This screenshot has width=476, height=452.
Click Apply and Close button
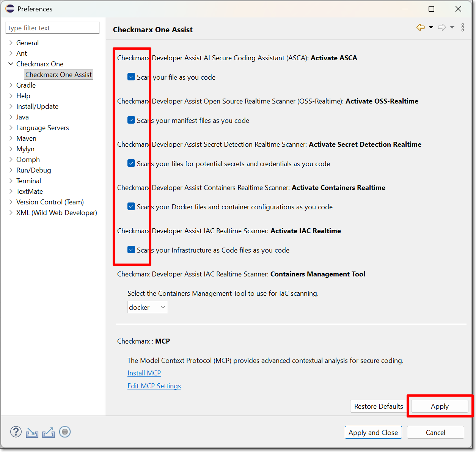click(x=373, y=432)
